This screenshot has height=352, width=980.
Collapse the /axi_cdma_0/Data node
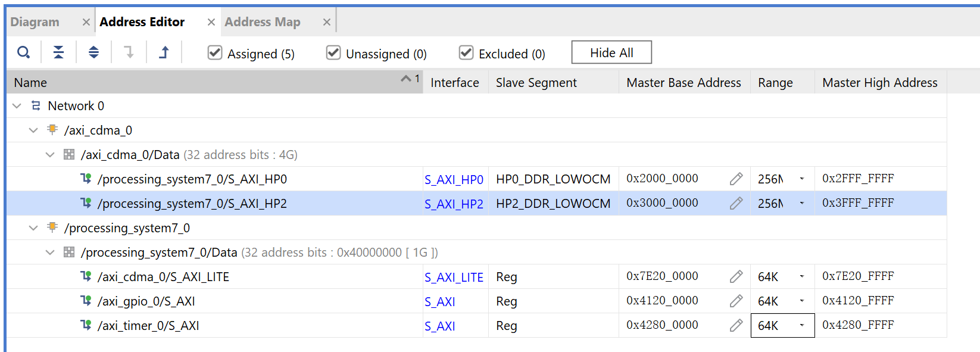[x=50, y=154]
